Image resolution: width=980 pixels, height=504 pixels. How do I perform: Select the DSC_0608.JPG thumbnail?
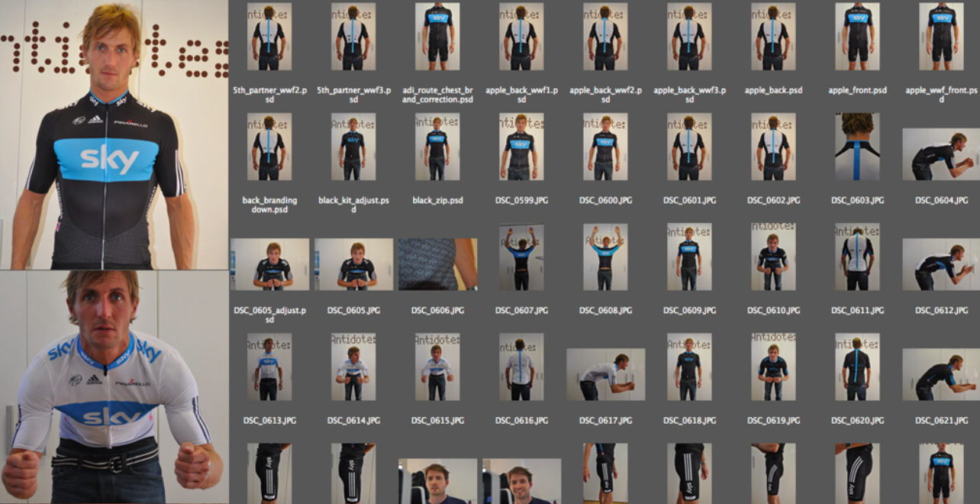[605, 257]
